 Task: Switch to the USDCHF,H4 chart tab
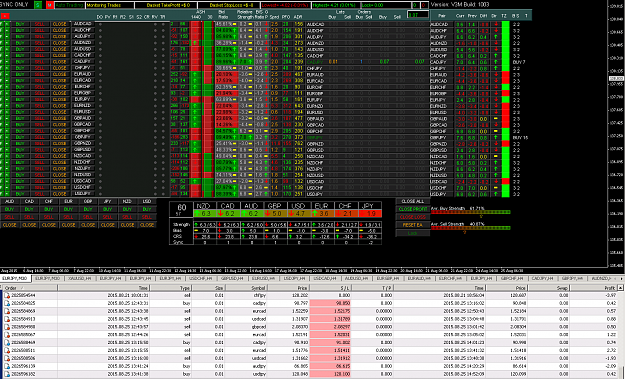[x=200, y=279]
